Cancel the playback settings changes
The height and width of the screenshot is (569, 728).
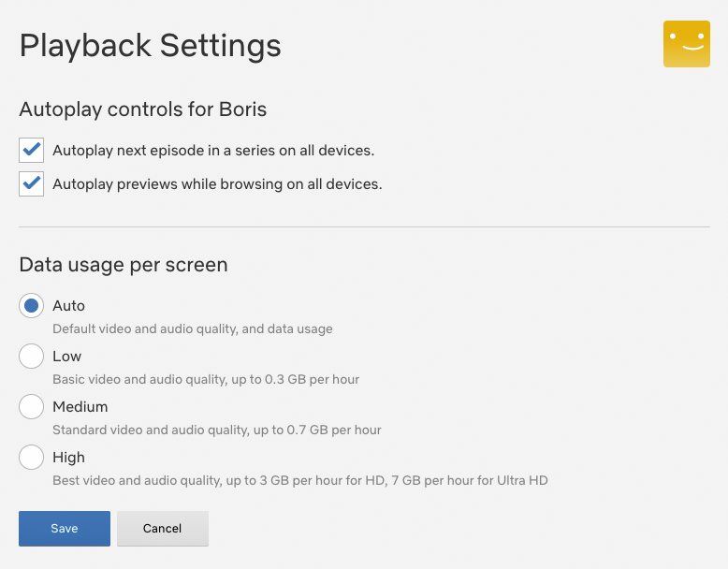tap(163, 529)
